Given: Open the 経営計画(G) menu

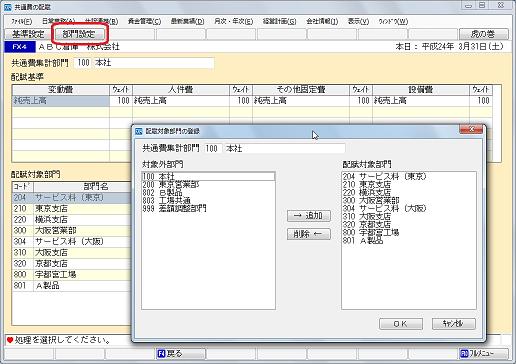Looking at the screenshot, I should (x=279, y=22).
